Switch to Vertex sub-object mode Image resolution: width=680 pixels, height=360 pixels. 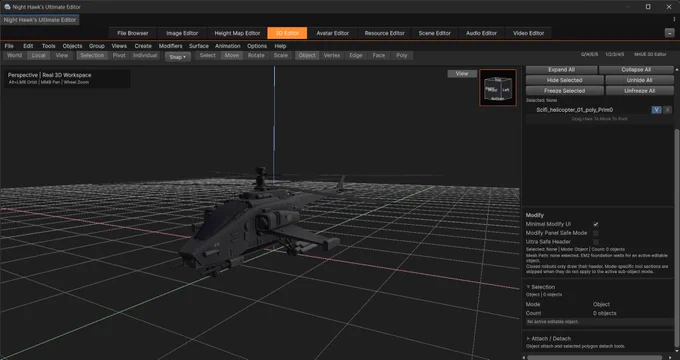[x=332, y=56]
